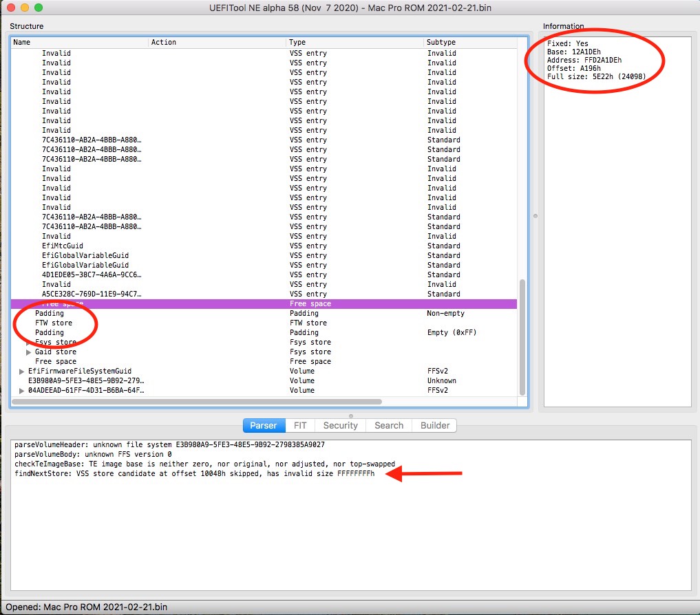700x615 pixels.
Task: Select the FTW store row
Action: [x=264, y=323]
